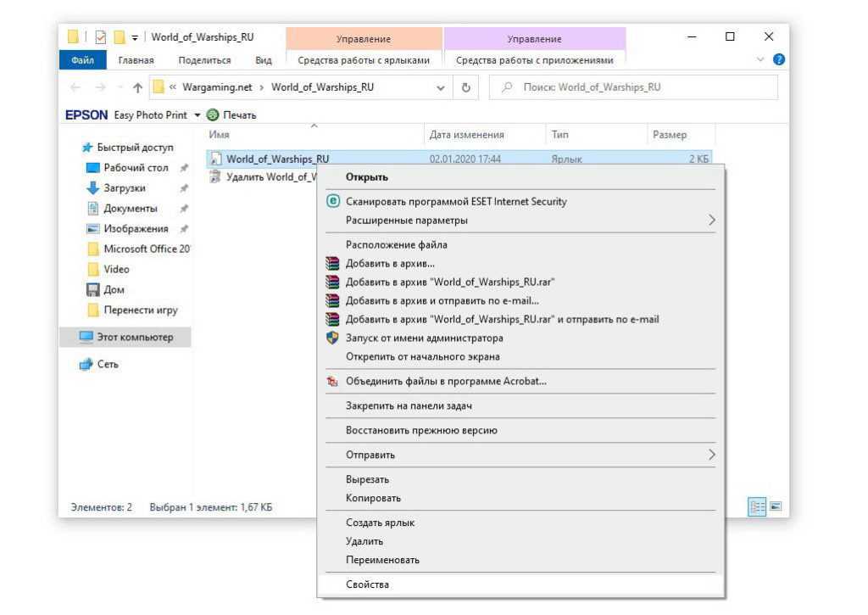Image resolution: width=868 pixels, height=615 pixels.
Task: Click the Загрузки download arrow icon
Action: (x=93, y=187)
